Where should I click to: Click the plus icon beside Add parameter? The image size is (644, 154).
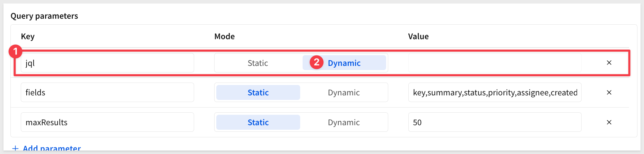(x=15, y=148)
